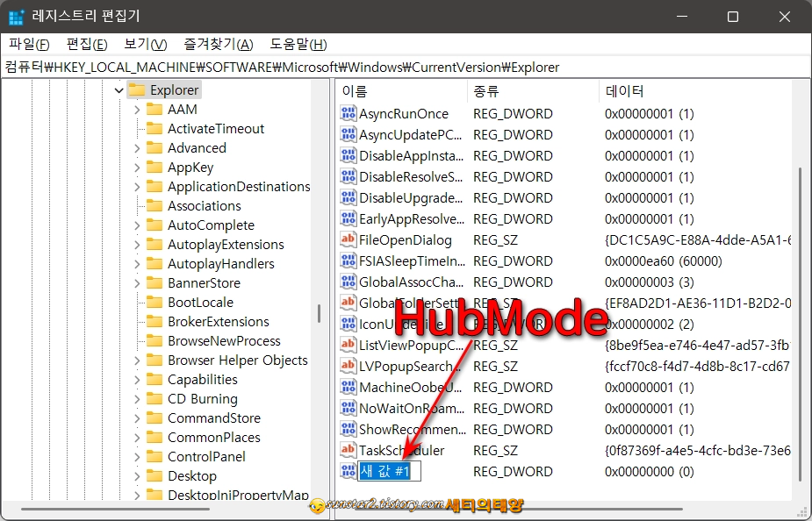This screenshot has width=812, height=521.
Task: Expand the AutoComplete key
Action: [x=137, y=225]
